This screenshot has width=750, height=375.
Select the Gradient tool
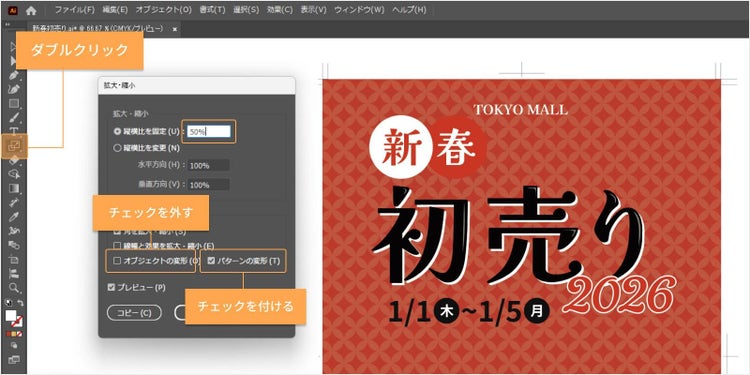pos(14,188)
